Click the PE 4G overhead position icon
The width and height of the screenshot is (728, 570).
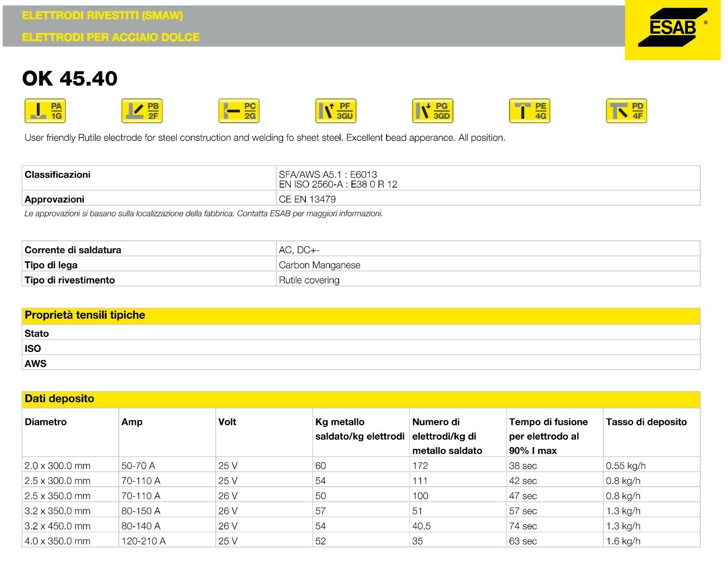[x=530, y=111]
